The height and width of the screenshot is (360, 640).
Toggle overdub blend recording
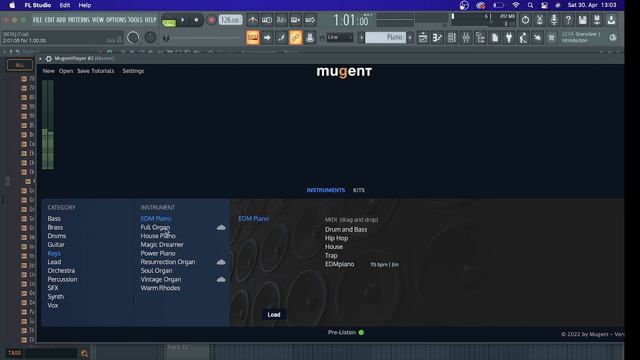click(296, 20)
